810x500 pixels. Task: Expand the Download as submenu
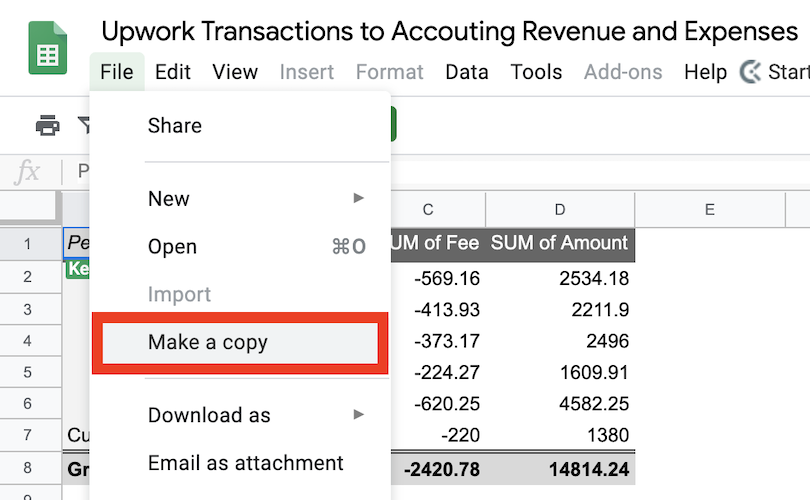click(240, 415)
